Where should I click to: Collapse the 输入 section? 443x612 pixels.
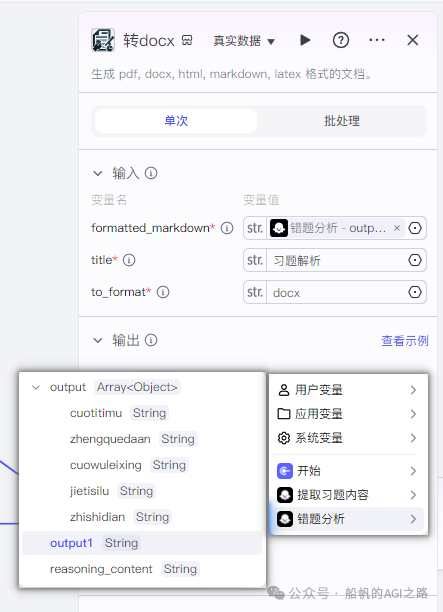tap(98, 173)
